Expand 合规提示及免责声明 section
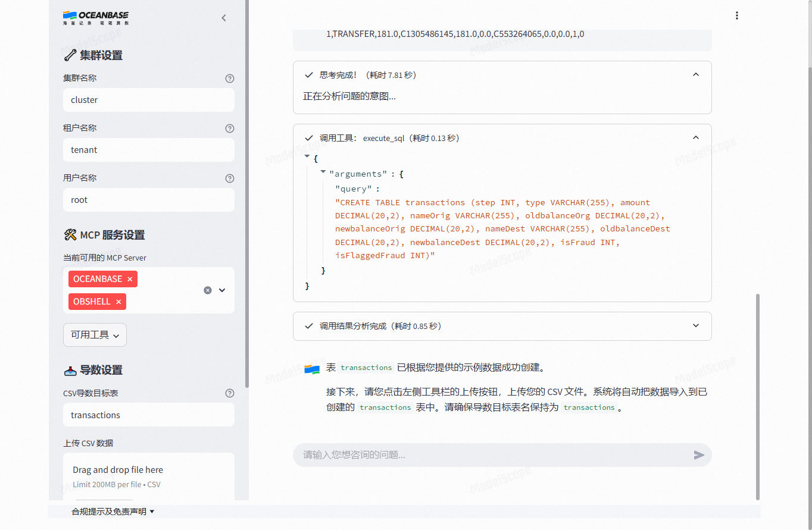Screen dimensions: 812x530 [x=113, y=512]
